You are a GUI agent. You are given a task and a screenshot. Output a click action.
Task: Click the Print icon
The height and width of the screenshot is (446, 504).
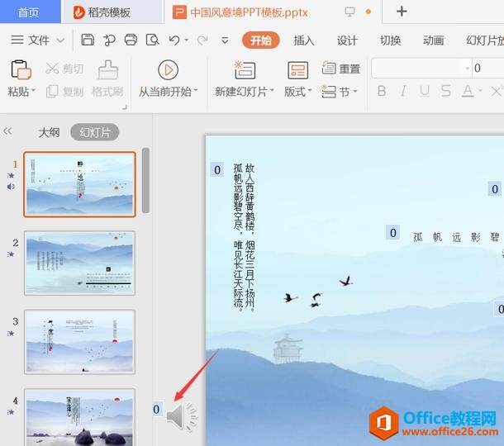coord(131,40)
